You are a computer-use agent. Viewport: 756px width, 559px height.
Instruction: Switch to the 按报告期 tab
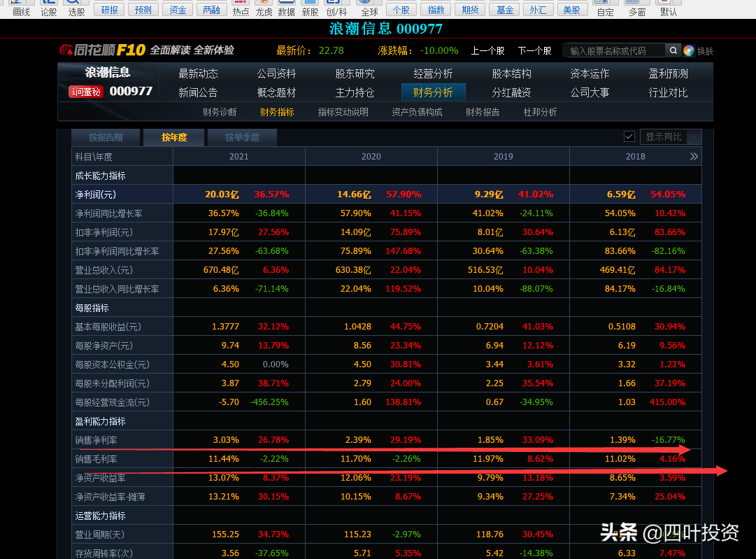pos(106,137)
